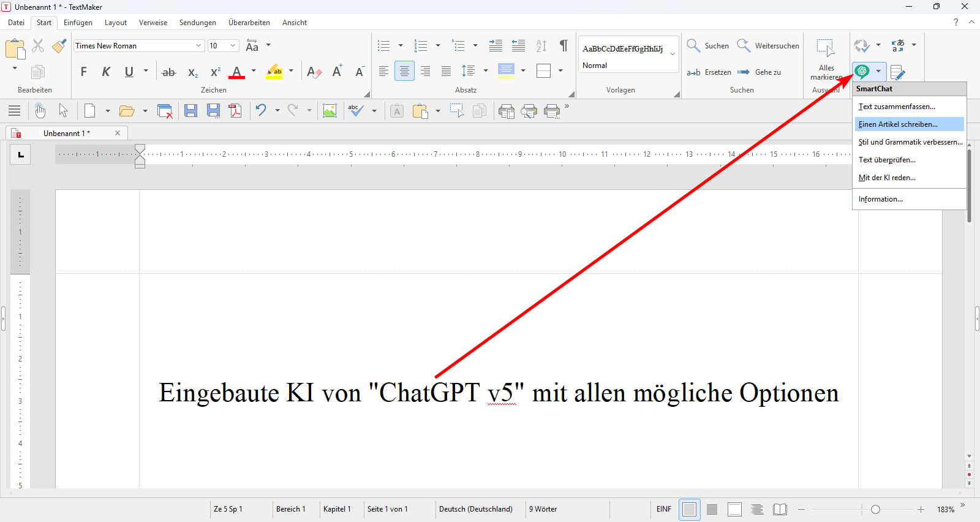Screen dimensions: 980x522
Task: Toggle bold formatting with F button
Action: 84,72
